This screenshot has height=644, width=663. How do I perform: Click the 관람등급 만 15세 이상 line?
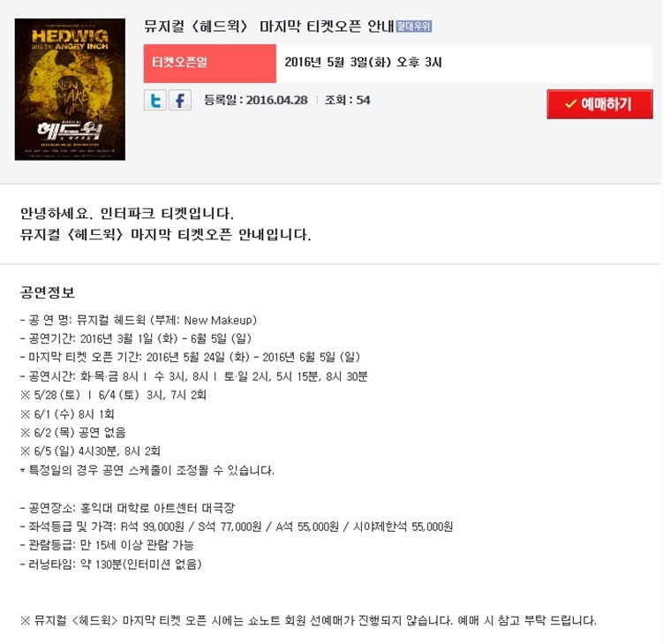click(x=107, y=545)
